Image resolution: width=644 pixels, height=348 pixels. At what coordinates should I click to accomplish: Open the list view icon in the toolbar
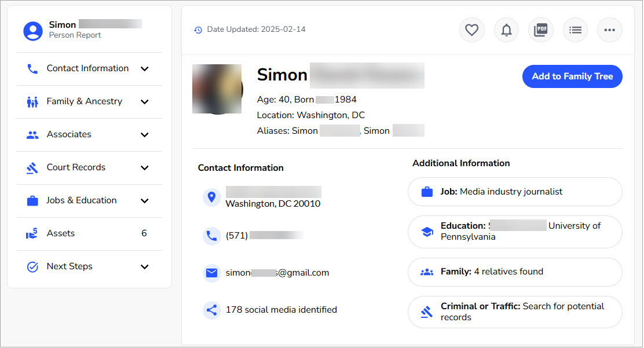coord(575,30)
